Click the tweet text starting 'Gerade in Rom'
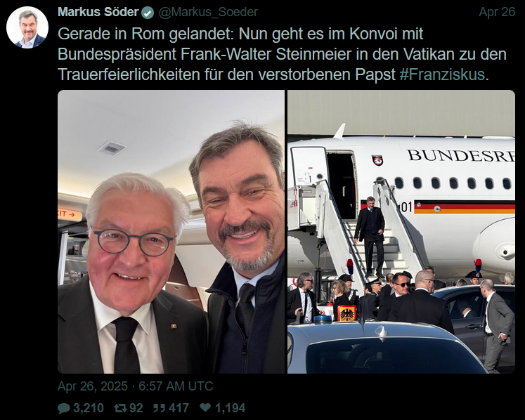The width and height of the screenshot is (525, 420). click(x=282, y=54)
